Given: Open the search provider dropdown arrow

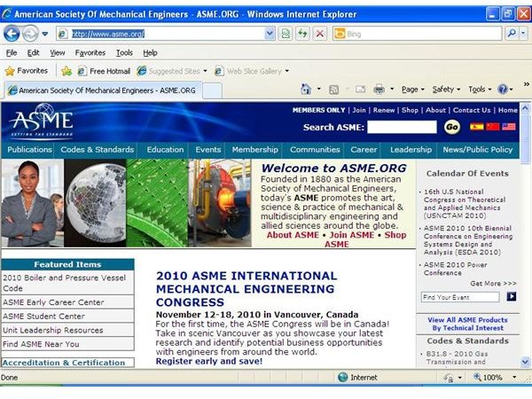Looking at the screenshot, I should tap(523, 34).
